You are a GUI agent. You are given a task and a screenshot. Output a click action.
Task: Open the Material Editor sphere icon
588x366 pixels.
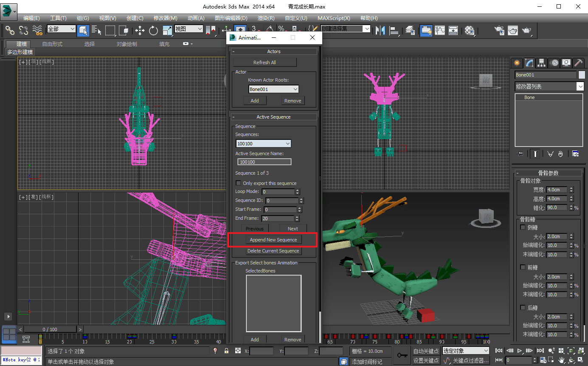[x=469, y=30]
